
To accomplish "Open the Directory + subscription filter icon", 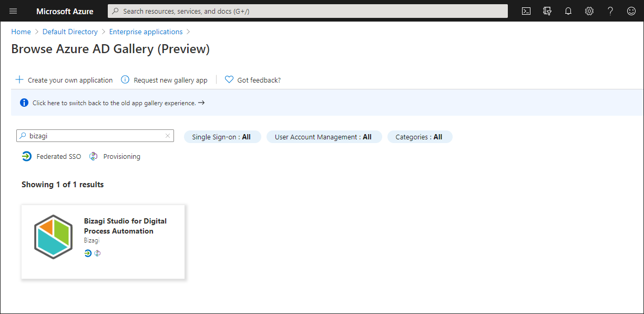I will [x=547, y=11].
